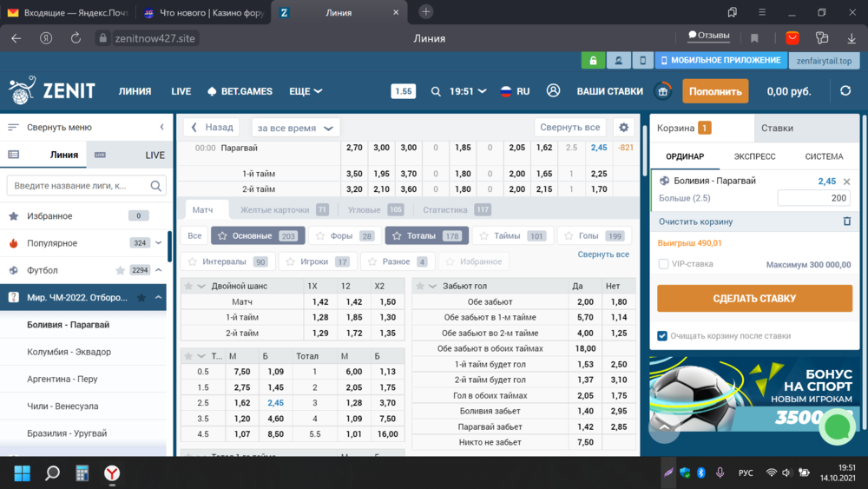Switch to ЭКСПРЕСС bet tab

point(754,156)
